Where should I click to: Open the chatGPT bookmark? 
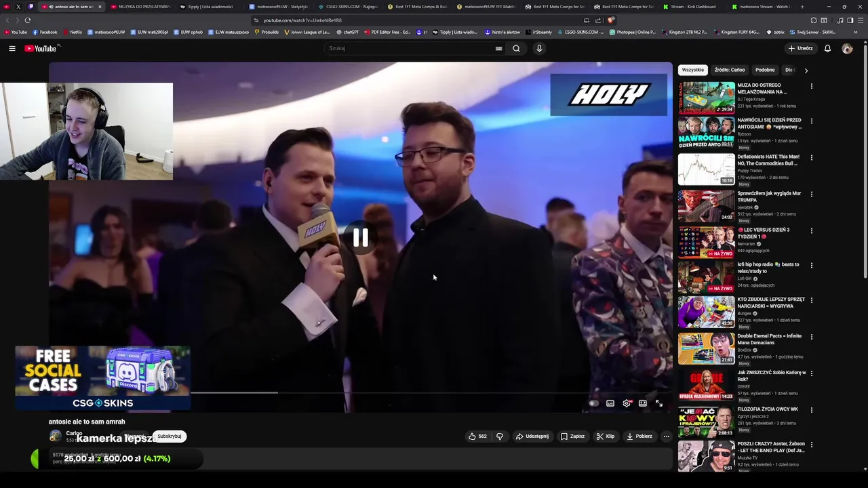click(347, 32)
